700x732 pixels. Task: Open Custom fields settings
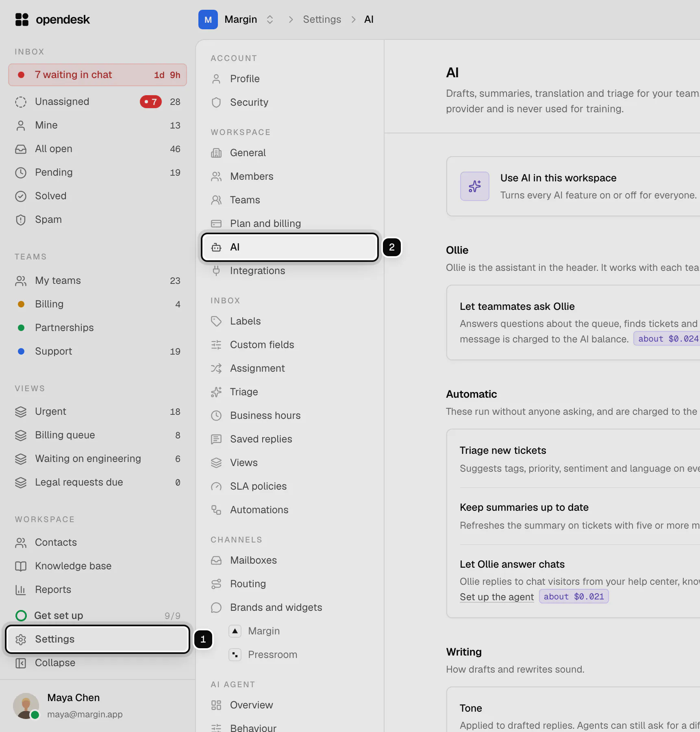click(x=289, y=345)
